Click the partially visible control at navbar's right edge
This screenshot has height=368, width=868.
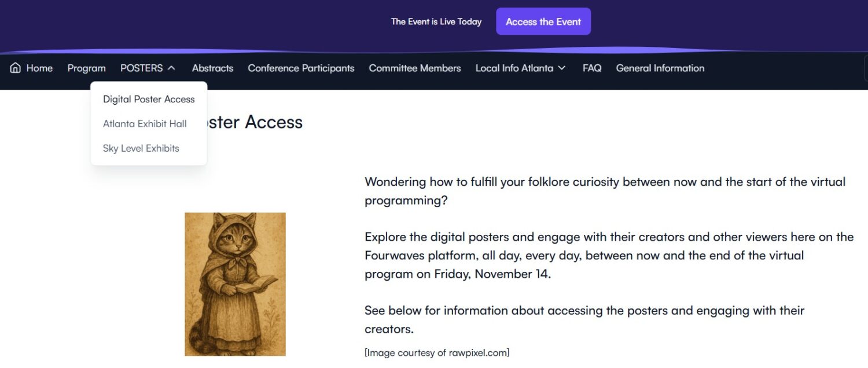pyautogui.click(x=866, y=68)
